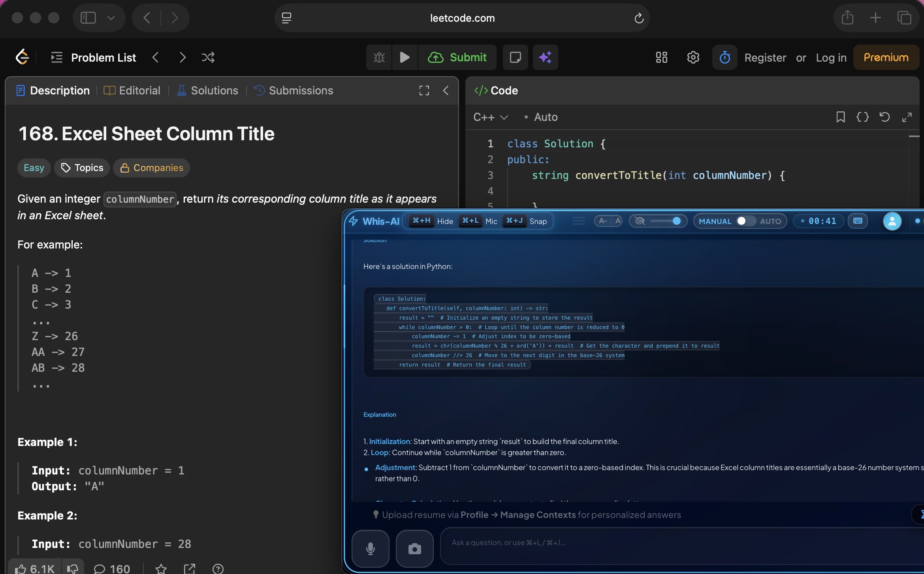Viewport: 924px width, 574px height.
Task: Switch to the Editorial tab
Action: [132, 90]
